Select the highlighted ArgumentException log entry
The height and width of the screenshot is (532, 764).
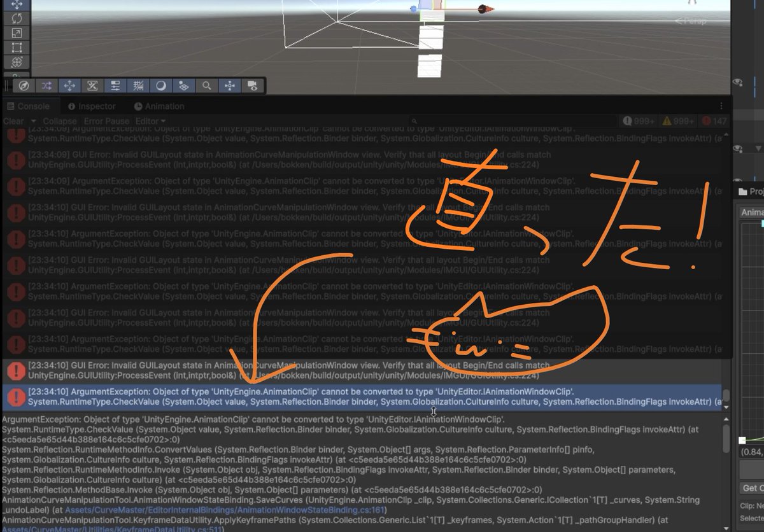pyautogui.click(x=362, y=397)
